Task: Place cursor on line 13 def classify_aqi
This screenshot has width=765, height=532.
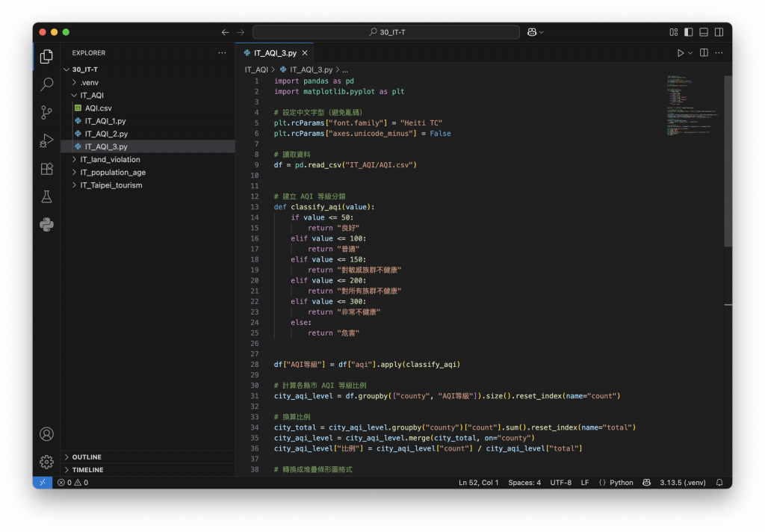Action: [324, 207]
